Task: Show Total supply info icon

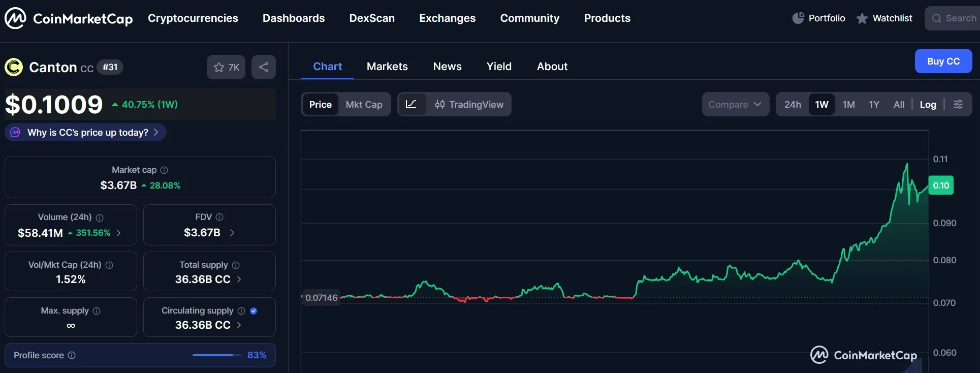Action: click(x=236, y=265)
